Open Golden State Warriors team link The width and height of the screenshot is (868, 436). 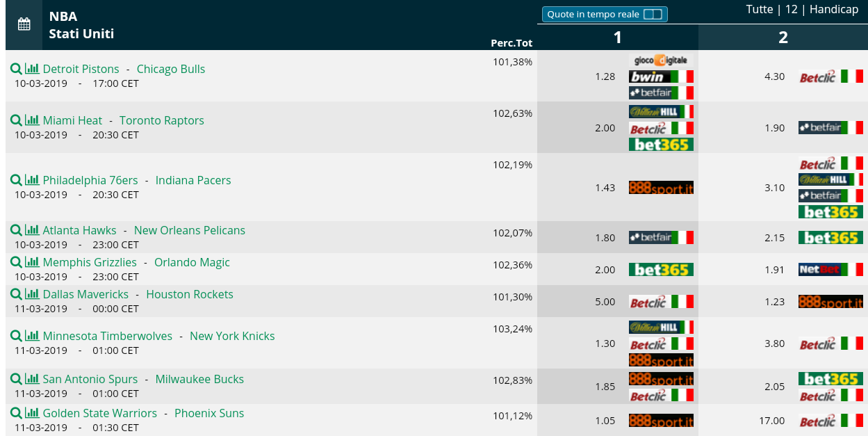[100, 413]
